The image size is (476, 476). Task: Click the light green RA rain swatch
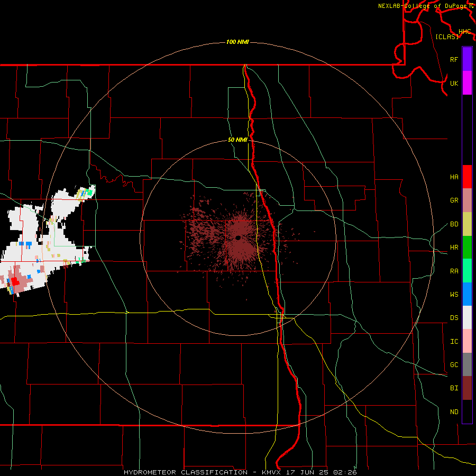point(467,271)
